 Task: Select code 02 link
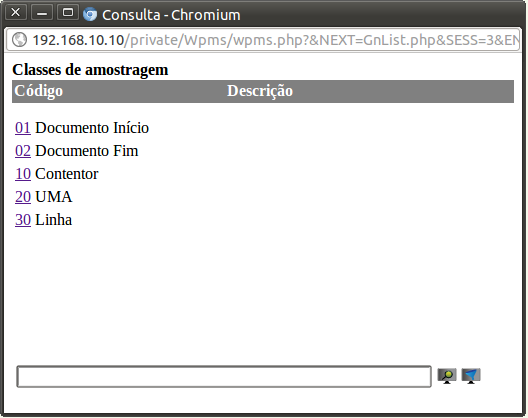coord(23,151)
